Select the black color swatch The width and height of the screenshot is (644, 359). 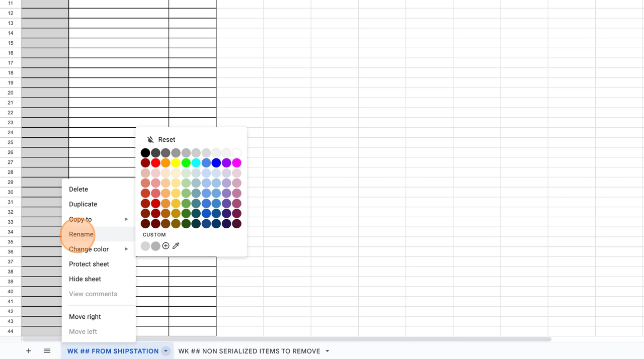145,153
